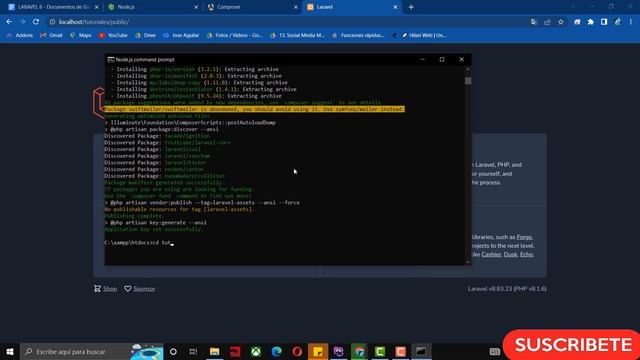Image resolution: width=640 pixels, height=360 pixels.
Task: Open the green Camtasia taskbar icon
Action: coord(380,351)
